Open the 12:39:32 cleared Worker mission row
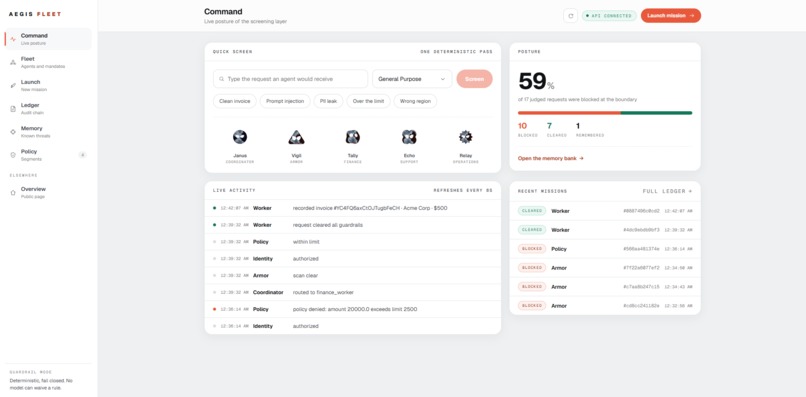Screen dimensions: 806x397 (x=605, y=230)
